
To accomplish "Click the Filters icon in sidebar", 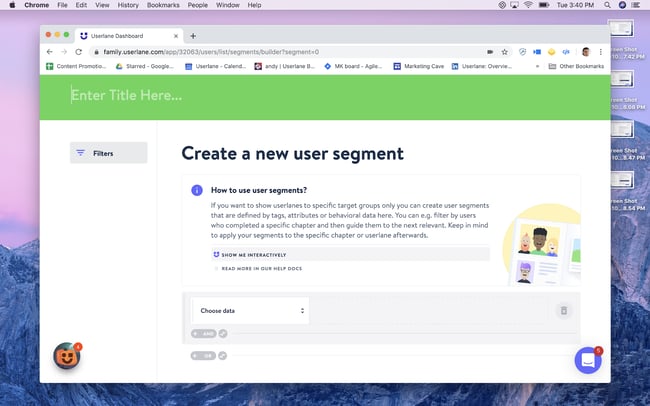I will (80, 153).
